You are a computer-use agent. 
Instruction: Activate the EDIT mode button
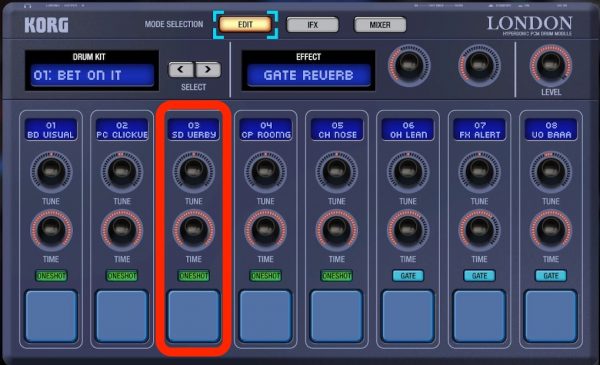(245, 25)
